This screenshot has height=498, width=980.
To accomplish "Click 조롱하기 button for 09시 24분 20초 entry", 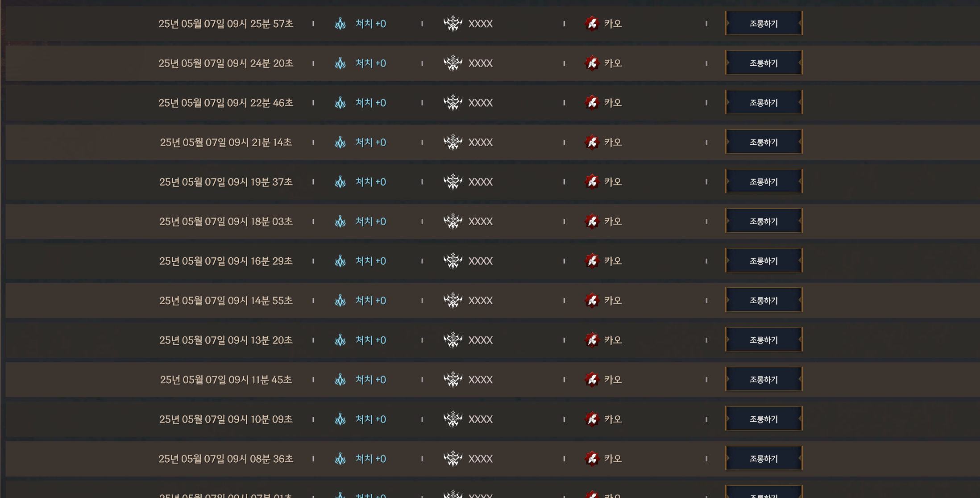I will tap(764, 63).
